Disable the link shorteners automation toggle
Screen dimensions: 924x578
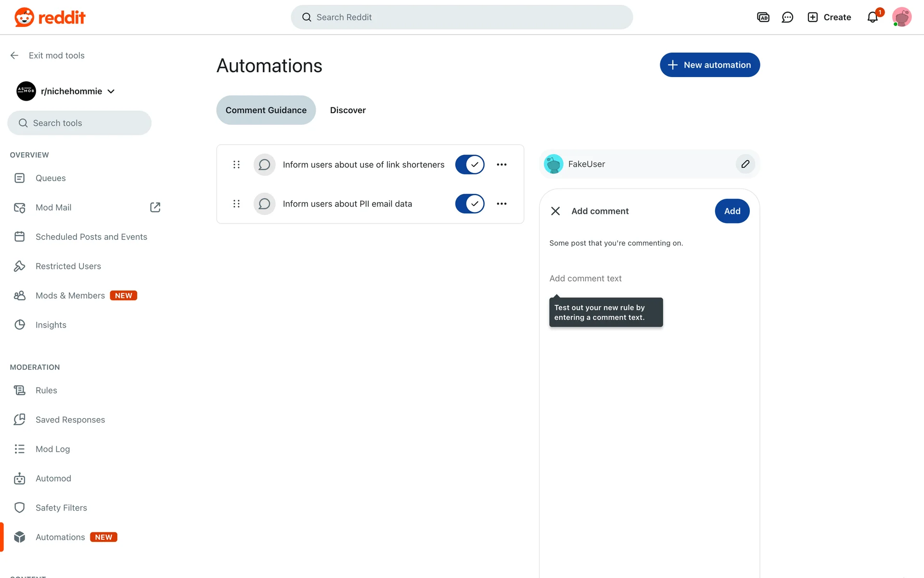pos(470,165)
